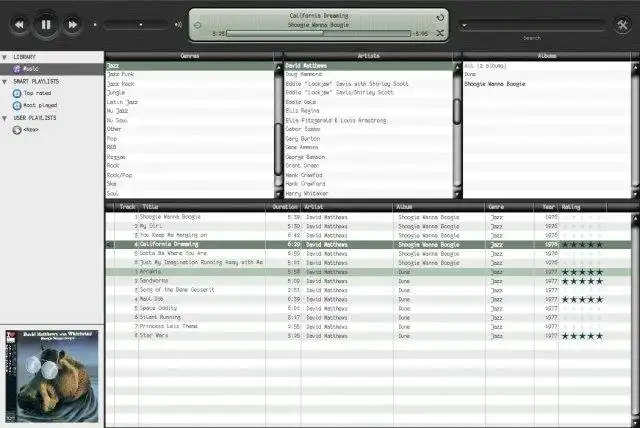Toggle shuffle icon in display
This screenshot has width=640, height=428.
440,33
